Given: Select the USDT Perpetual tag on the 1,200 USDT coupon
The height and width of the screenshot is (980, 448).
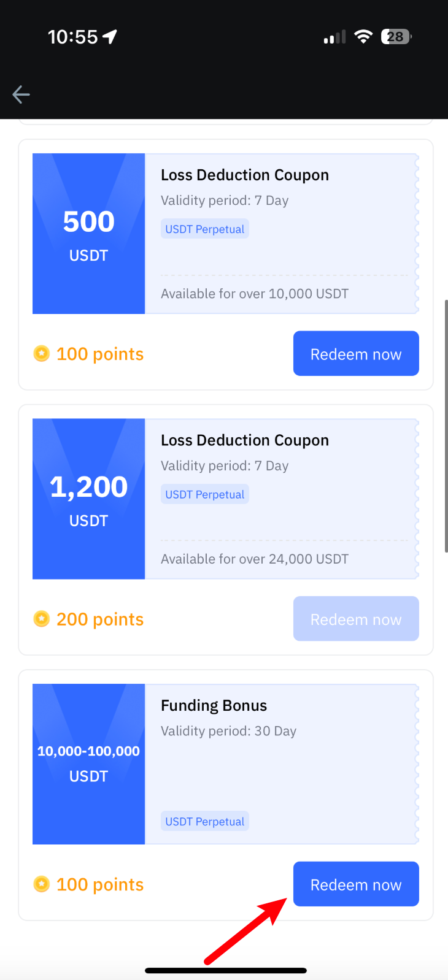Looking at the screenshot, I should 205,494.
